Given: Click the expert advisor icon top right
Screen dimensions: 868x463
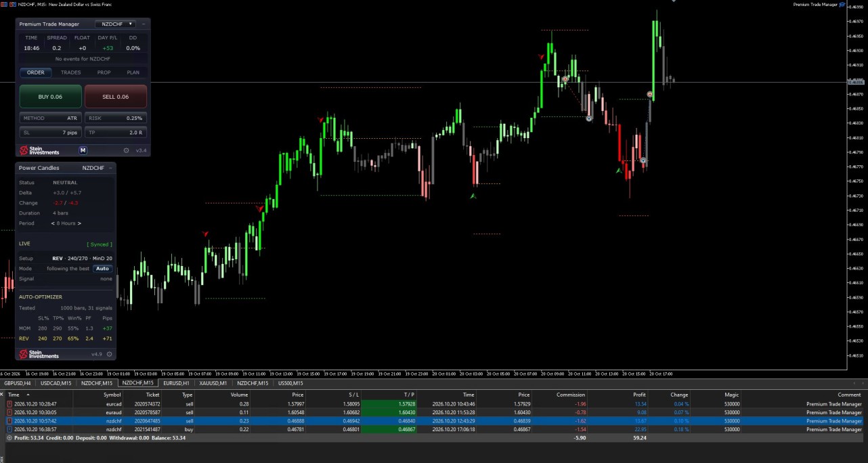Looking at the screenshot, I should [842, 5].
